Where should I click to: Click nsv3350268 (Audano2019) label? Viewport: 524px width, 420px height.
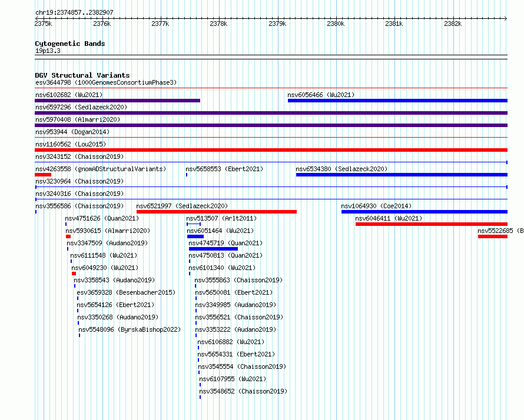coord(118,317)
